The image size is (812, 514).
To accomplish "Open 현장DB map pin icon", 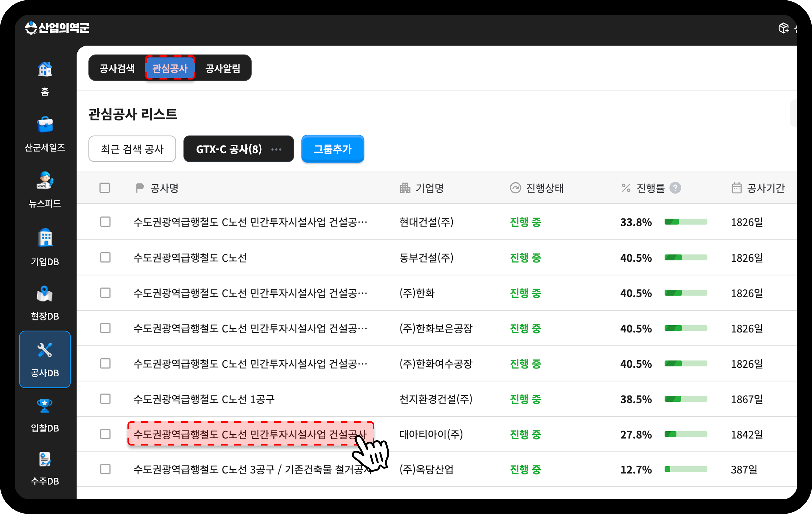I will pos(45,294).
